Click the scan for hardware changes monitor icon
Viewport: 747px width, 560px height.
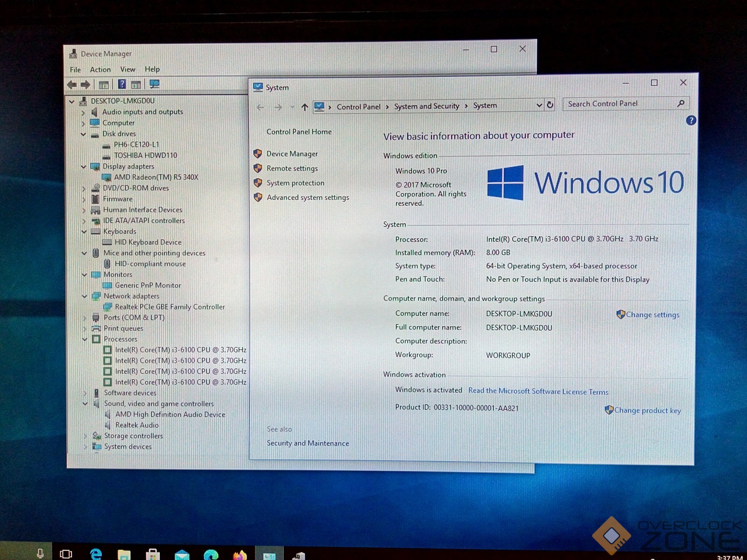click(x=154, y=84)
